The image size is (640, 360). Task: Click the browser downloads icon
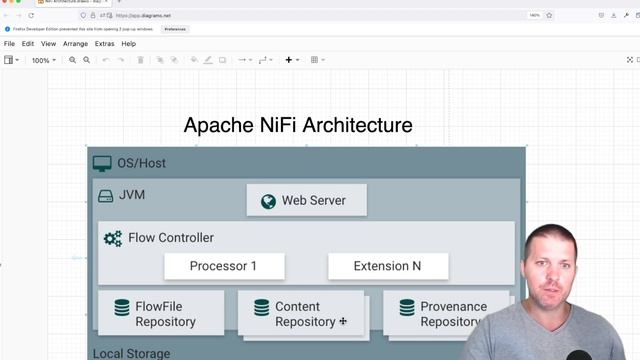[x=613, y=16]
